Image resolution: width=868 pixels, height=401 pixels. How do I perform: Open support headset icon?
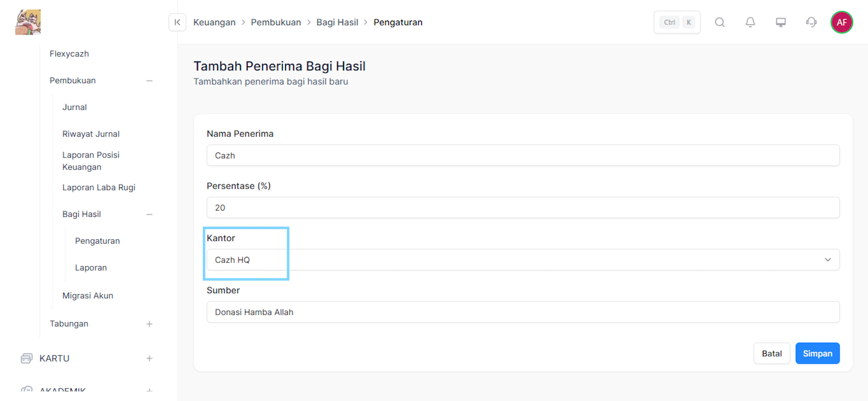coord(811,22)
